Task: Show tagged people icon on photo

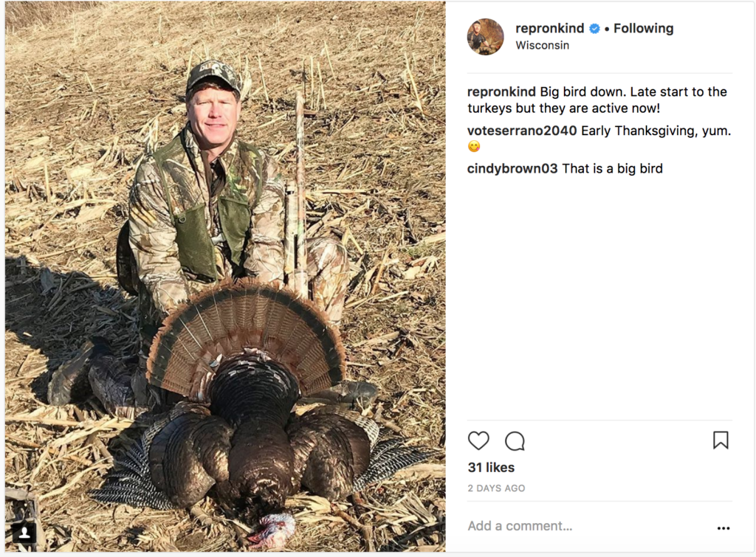Action: pyautogui.click(x=24, y=533)
